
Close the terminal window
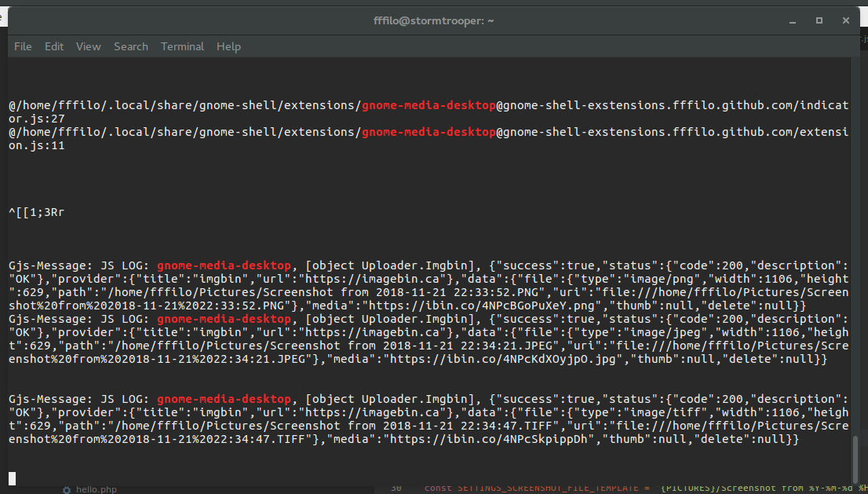[846, 20]
